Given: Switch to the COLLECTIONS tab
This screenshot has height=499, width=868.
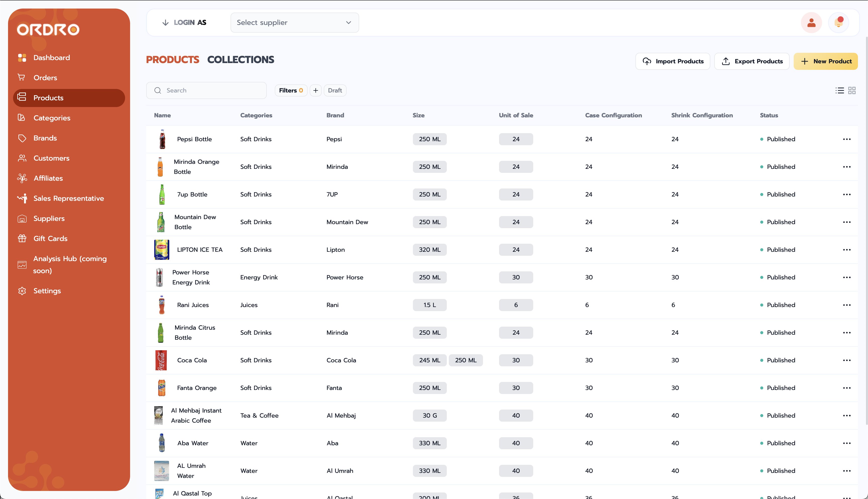Looking at the screenshot, I should [241, 60].
